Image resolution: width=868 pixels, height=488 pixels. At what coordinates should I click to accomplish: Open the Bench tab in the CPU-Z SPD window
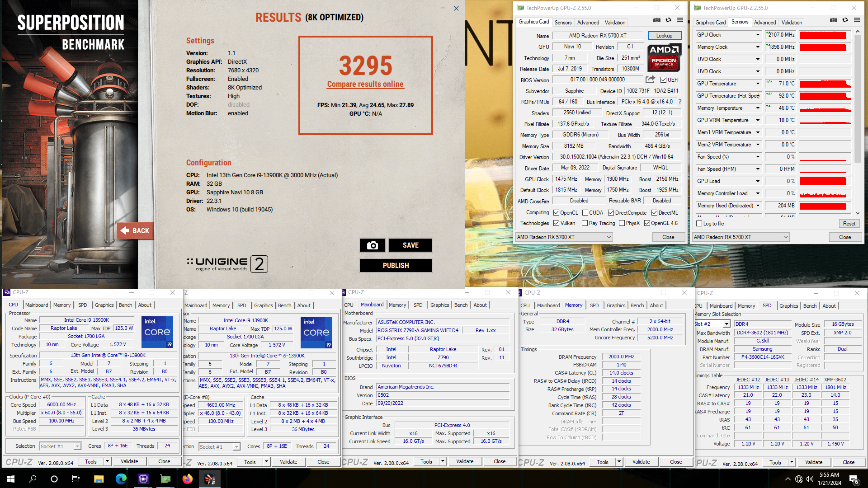(x=810, y=306)
